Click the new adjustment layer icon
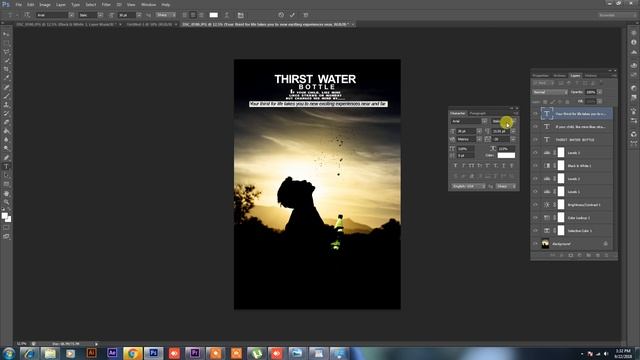Image resolution: width=640 pixels, height=360 pixels. click(x=580, y=255)
